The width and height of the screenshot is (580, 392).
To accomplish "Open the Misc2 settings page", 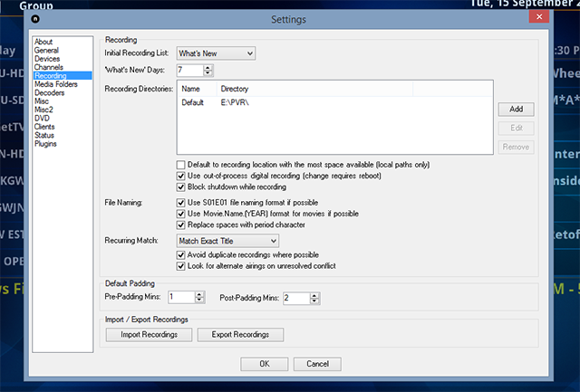I will click(43, 110).
